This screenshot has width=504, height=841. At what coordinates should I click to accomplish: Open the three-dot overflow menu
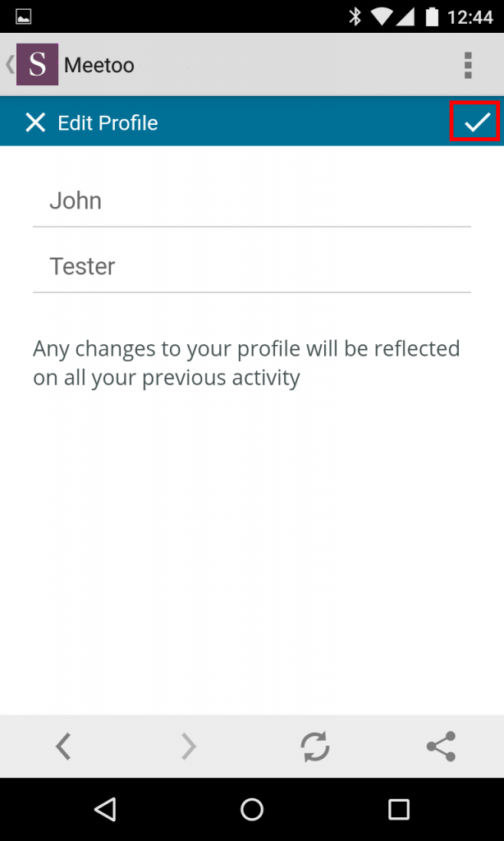point(468,65)
